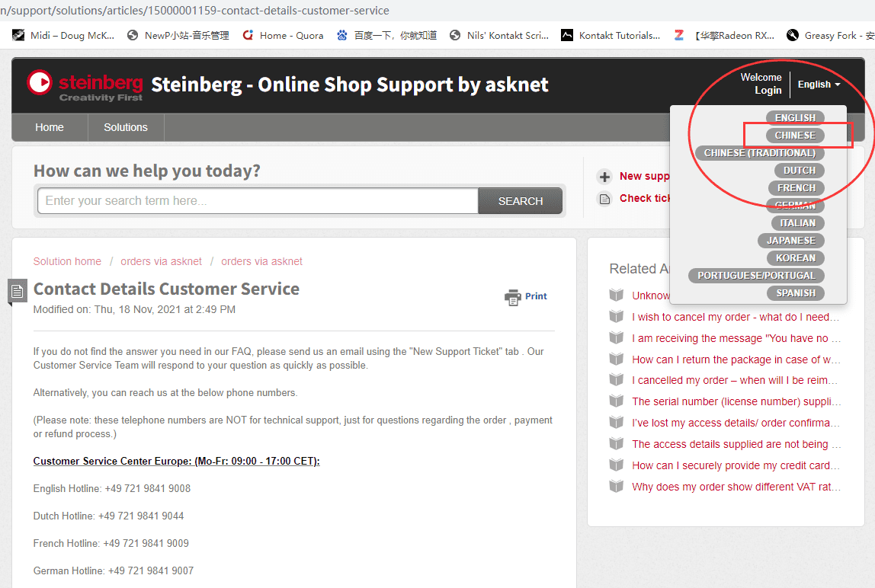
Task: Choose Dutch in the language menu
Action: 800,171
